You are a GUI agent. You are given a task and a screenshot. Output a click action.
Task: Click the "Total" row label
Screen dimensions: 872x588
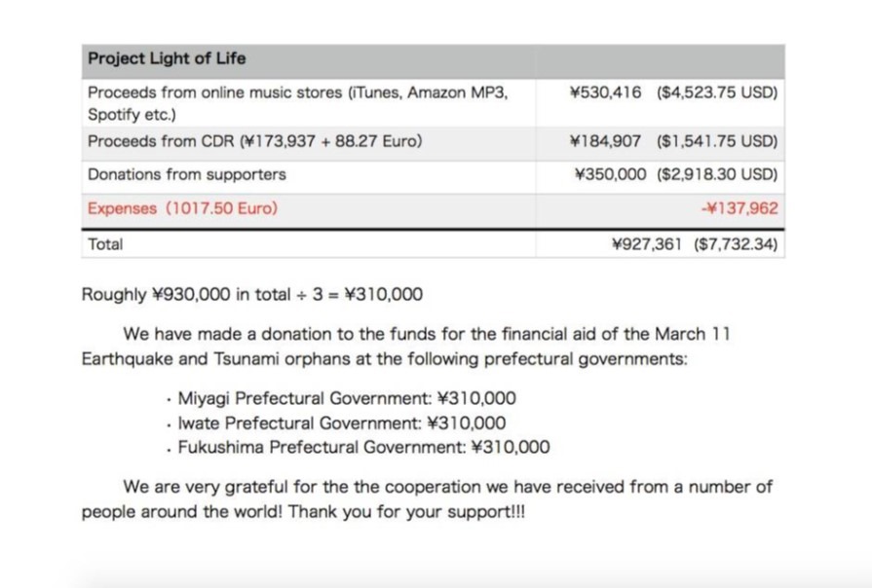click(x=105, y=244)
